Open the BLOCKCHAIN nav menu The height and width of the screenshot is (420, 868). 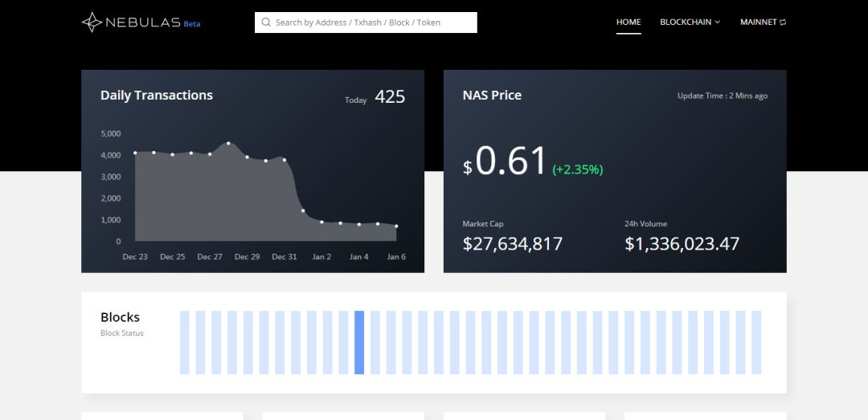pyautogui.click(x=690, y=22)
